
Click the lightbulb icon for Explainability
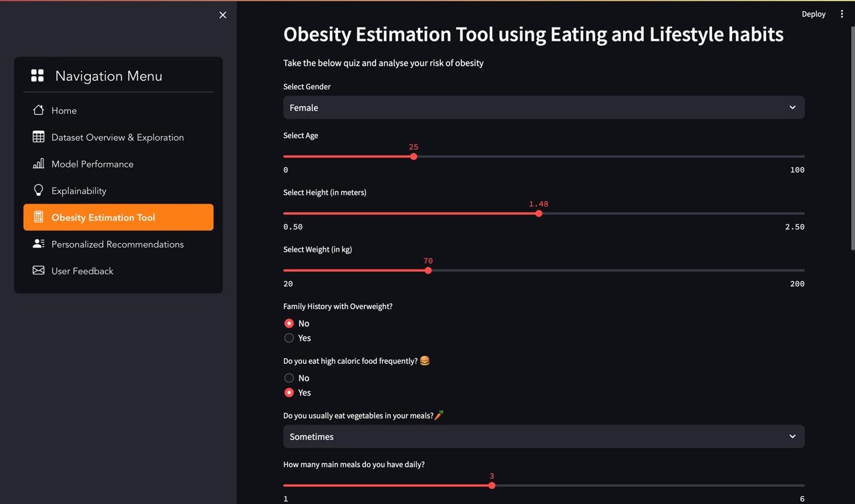click(x=39, y=190)
